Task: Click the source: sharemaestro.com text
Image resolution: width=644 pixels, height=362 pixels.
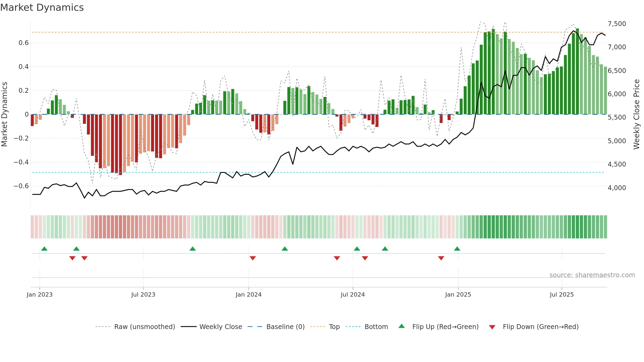Action: [x=592, y=275]
